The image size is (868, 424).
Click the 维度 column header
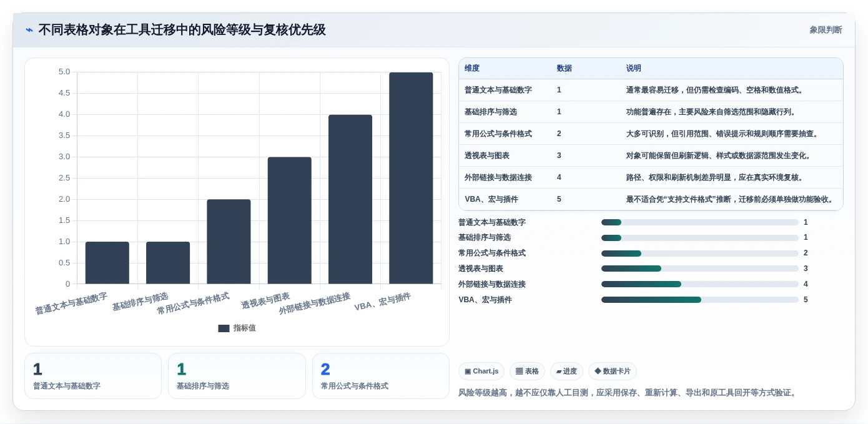pyautogui.click(x=472, y=69)
